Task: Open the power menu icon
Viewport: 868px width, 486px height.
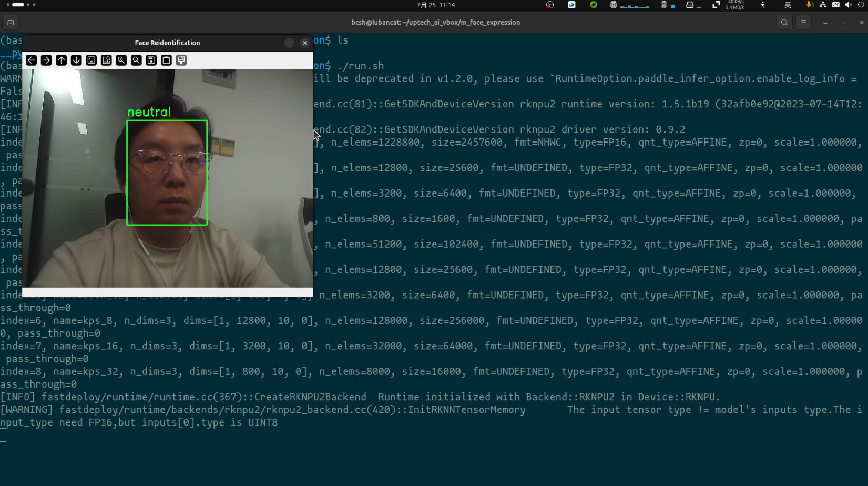Action: point(861,5)
